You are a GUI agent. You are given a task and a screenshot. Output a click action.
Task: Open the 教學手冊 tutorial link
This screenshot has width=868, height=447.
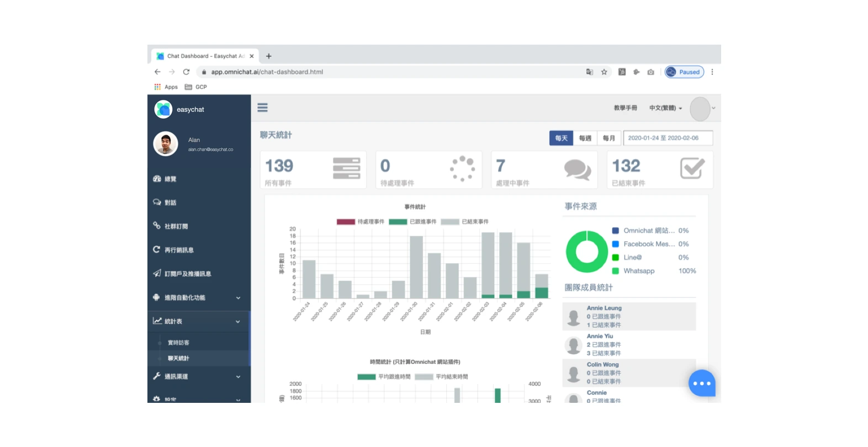(x=625, y=108)
